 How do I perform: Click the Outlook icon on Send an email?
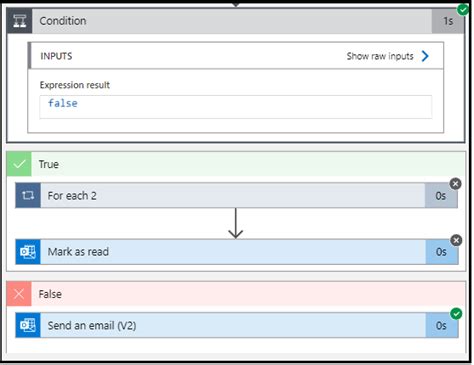point(28,325)
